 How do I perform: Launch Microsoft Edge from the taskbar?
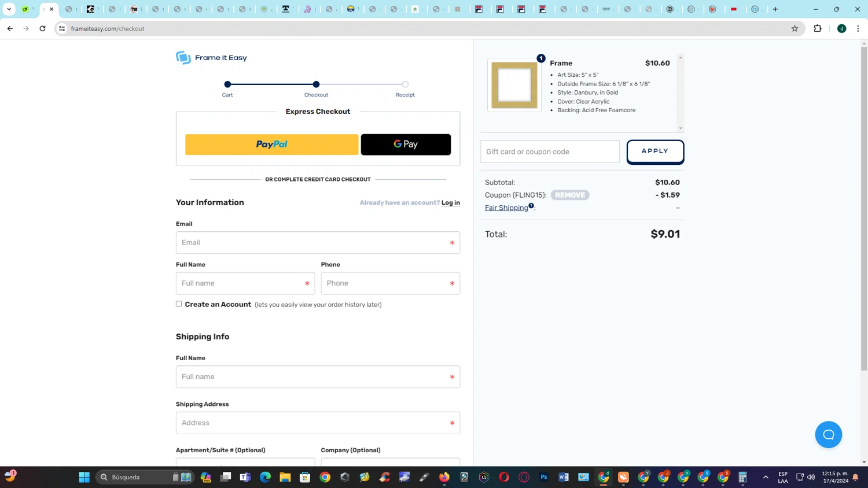tap(265, 477)
